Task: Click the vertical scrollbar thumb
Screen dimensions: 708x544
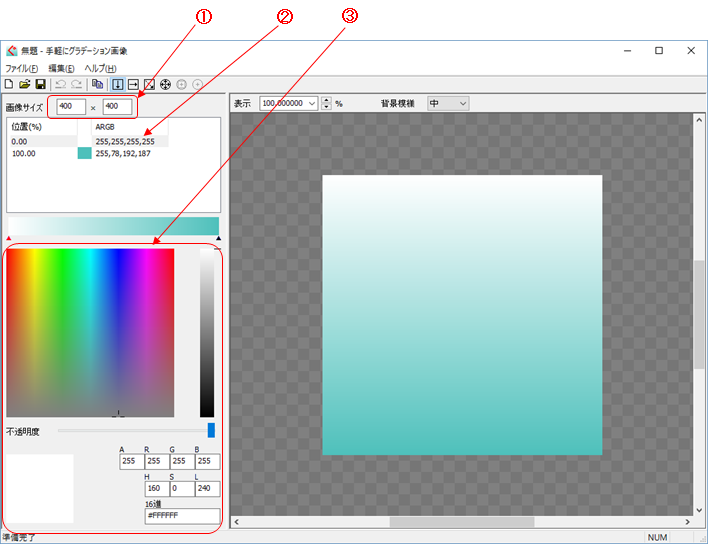Action: (x=699, y=314)
